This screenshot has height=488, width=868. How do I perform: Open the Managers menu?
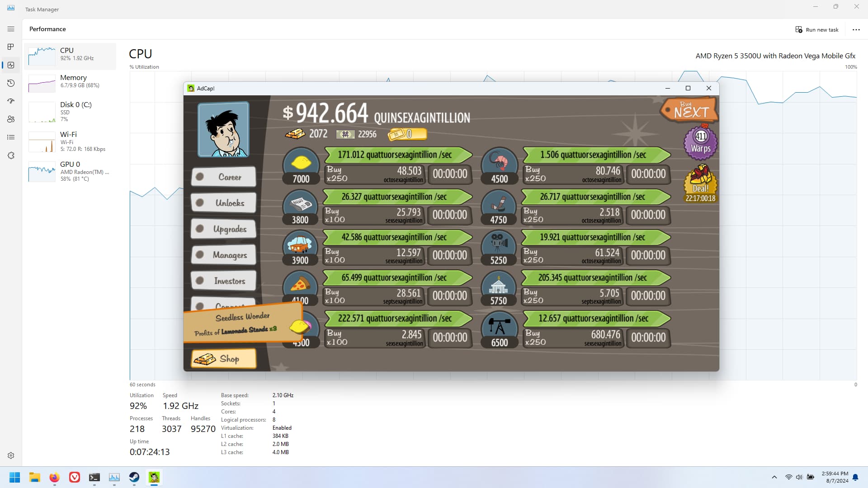click(x=224, y=255)
